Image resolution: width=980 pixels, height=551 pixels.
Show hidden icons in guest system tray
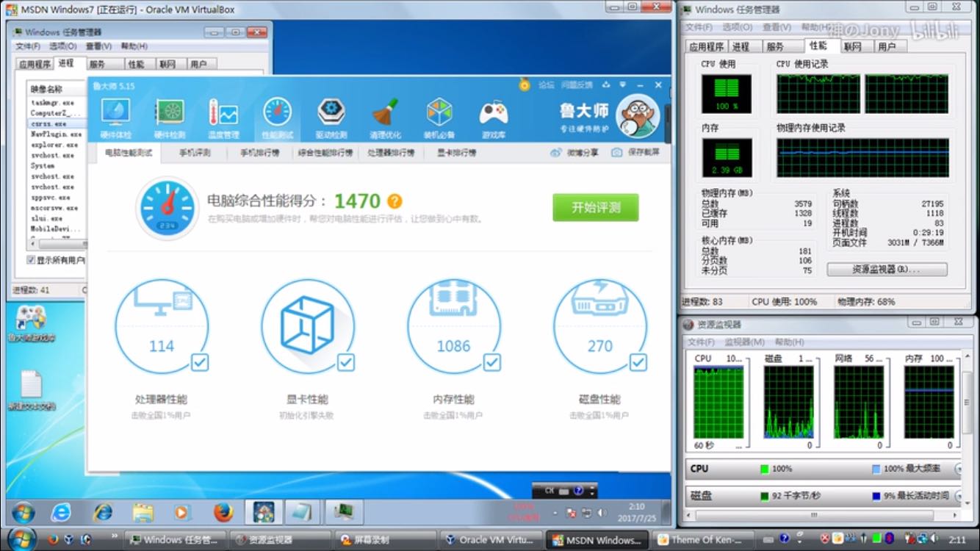click(556, 512)
